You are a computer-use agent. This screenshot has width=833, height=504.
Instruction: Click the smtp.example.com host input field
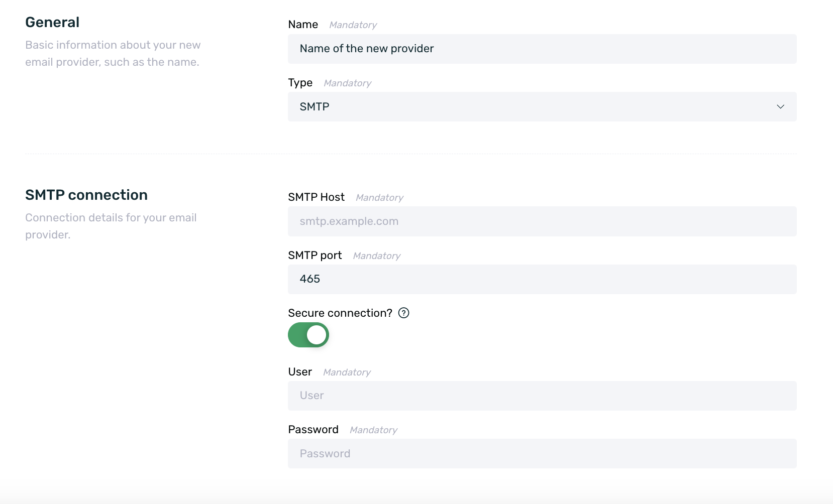tap(542, 221)
